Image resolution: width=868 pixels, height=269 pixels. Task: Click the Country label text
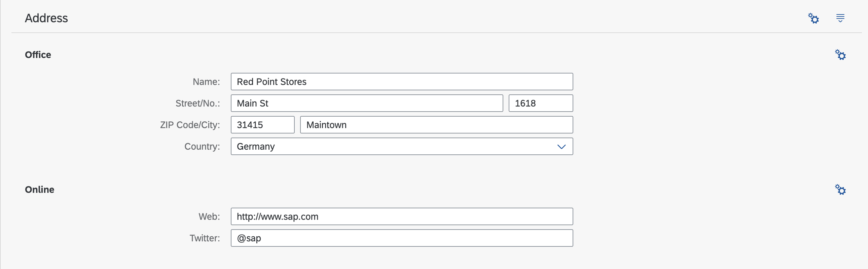202,147
